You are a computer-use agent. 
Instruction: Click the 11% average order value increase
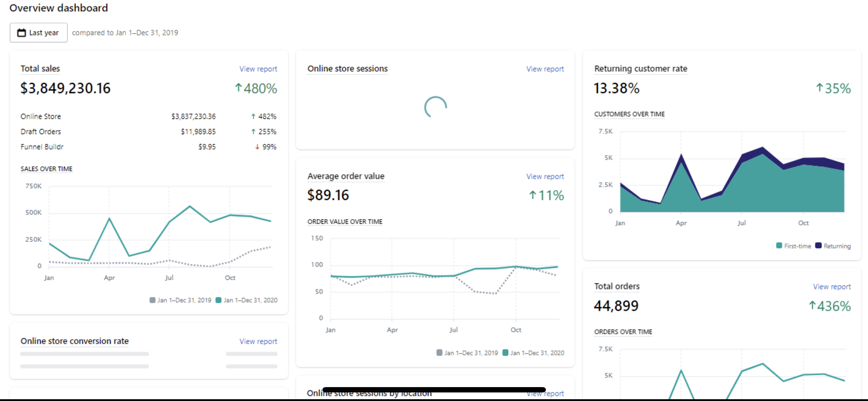(546, 195)
